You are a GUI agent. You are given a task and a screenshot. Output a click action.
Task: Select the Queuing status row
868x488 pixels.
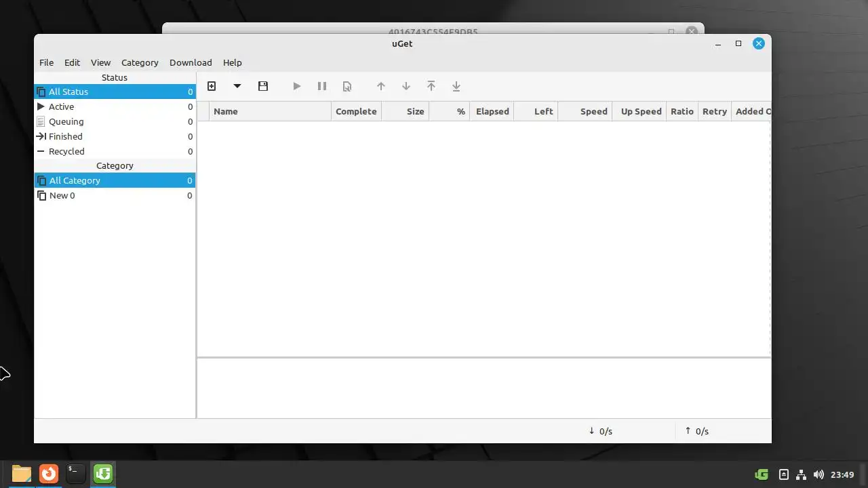[115, 121]
